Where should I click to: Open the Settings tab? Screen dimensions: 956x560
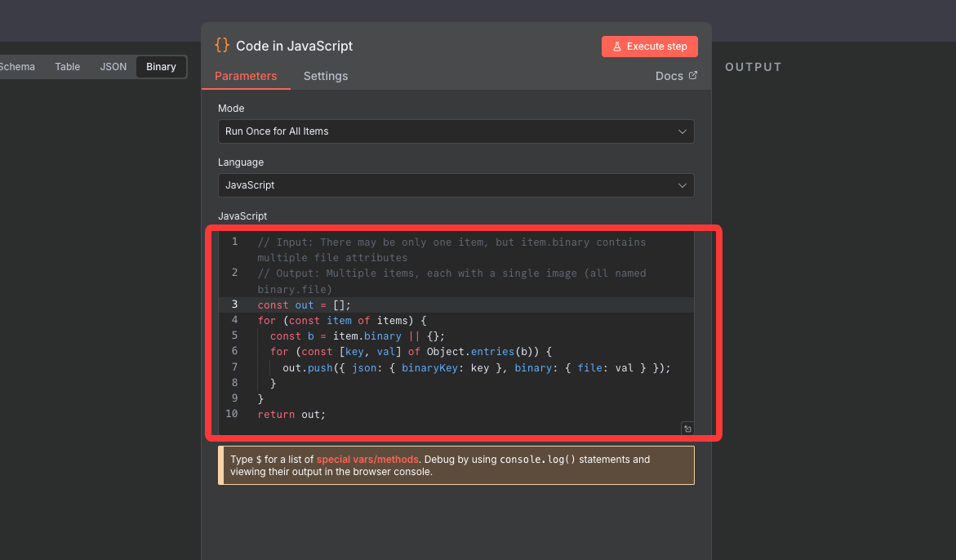tap(326, 76)
